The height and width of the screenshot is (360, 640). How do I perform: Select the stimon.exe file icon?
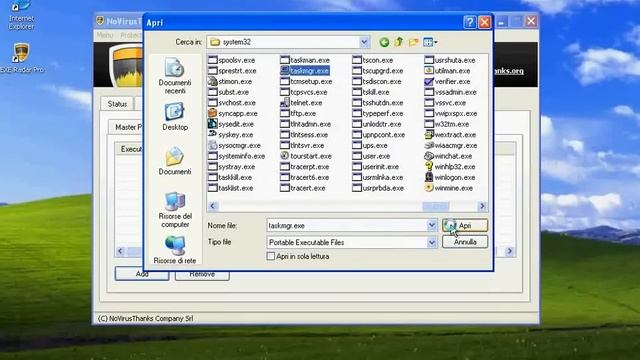click(212, 81)
